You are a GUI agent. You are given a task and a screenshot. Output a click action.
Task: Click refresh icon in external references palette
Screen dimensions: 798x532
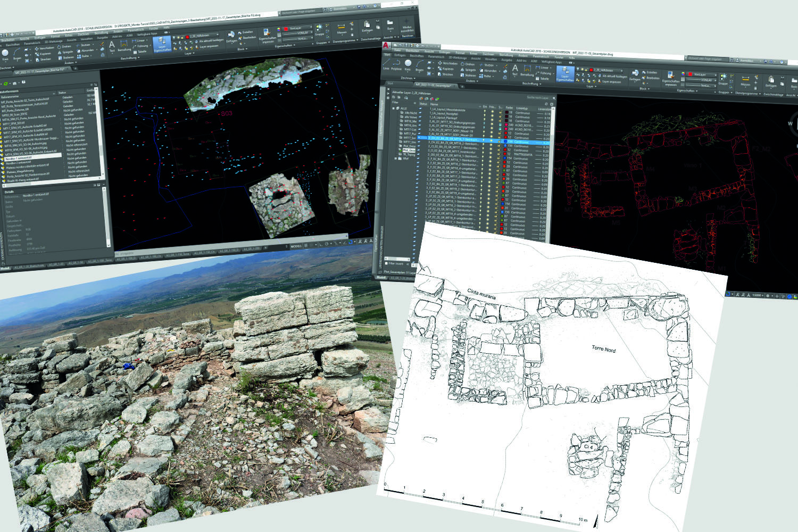coord(5,84)
